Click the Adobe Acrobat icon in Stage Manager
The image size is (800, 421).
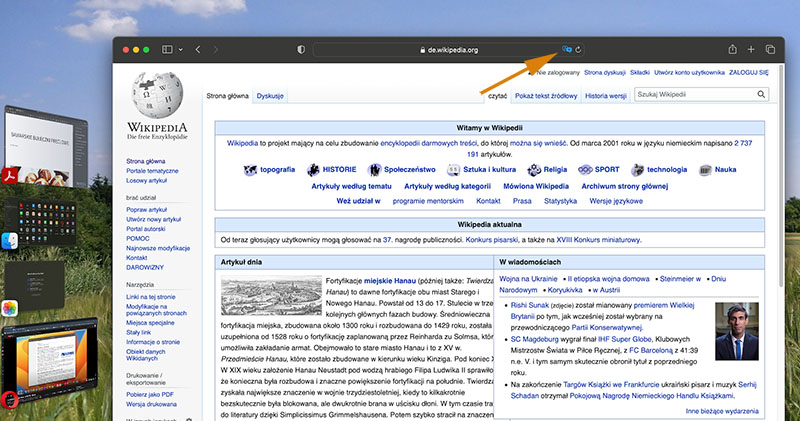pos(9,176)
